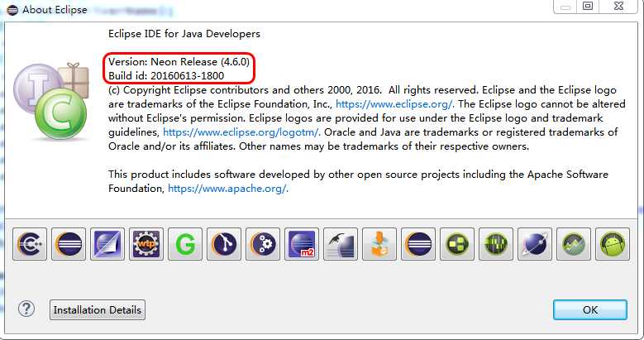Click the feather quill plug-in icon
The width and height of the screenshot is (644, 340).
pyautogui.click(x=341, y=244)
